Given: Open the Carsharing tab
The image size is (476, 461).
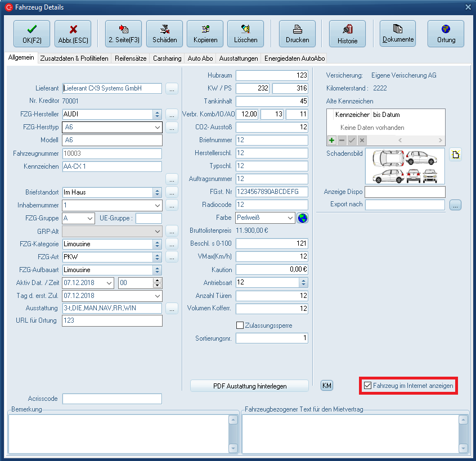Looking at the screenshot, I should pos(167,58).
